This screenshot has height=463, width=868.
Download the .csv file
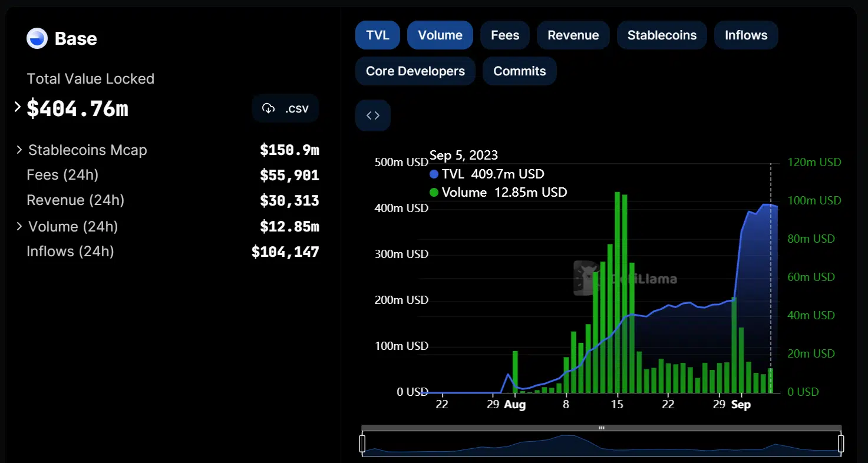285,108
